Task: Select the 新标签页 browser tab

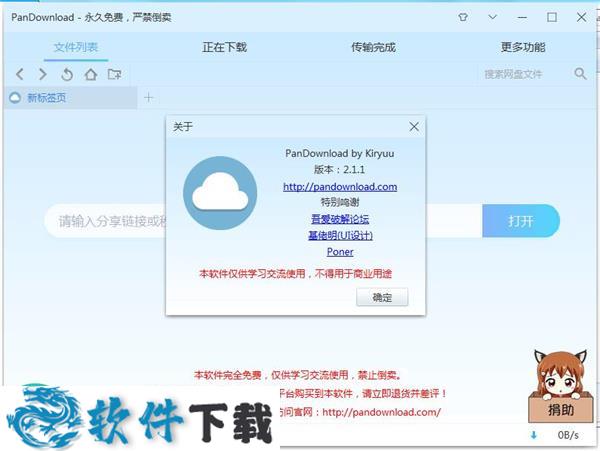Action: coord(71,98)
